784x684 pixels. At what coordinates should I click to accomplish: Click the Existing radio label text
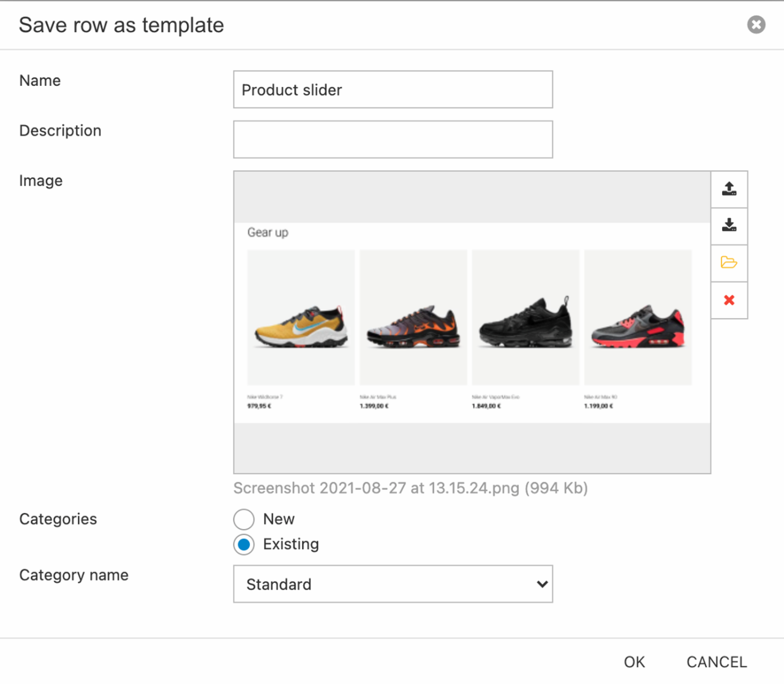click(x=291, y=544)
